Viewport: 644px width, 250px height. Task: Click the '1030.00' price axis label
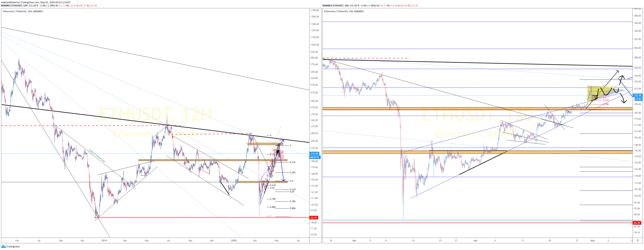[315, 45]
